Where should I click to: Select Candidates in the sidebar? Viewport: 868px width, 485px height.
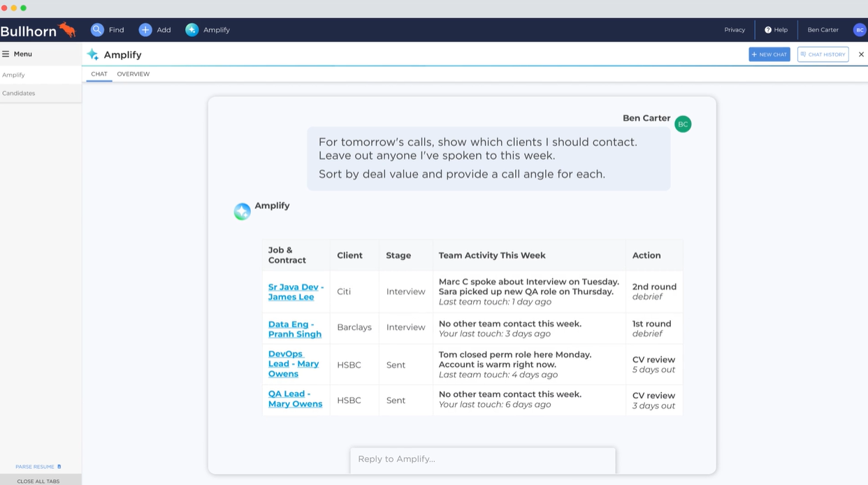tap(41, 93)
